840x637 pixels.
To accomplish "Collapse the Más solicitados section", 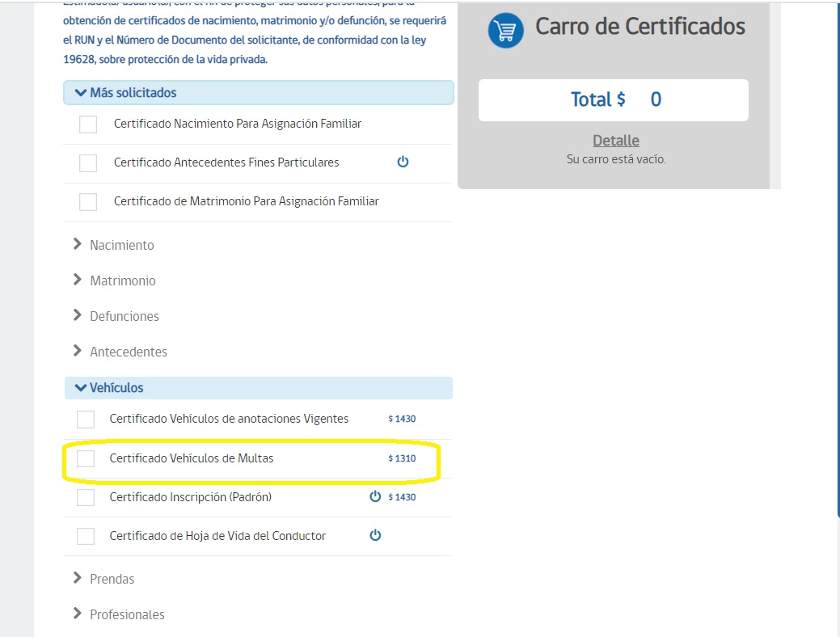I will (133, 93).
